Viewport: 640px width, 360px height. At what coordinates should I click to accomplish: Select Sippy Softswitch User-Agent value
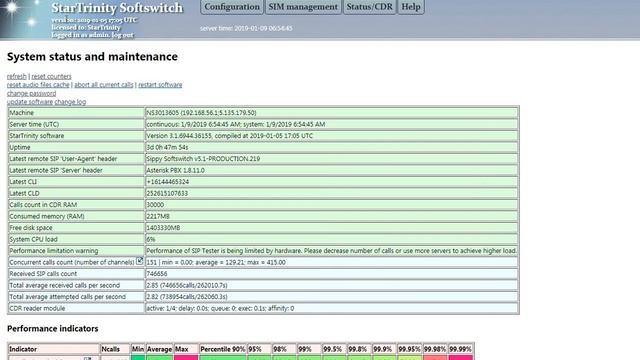(332, 159)
